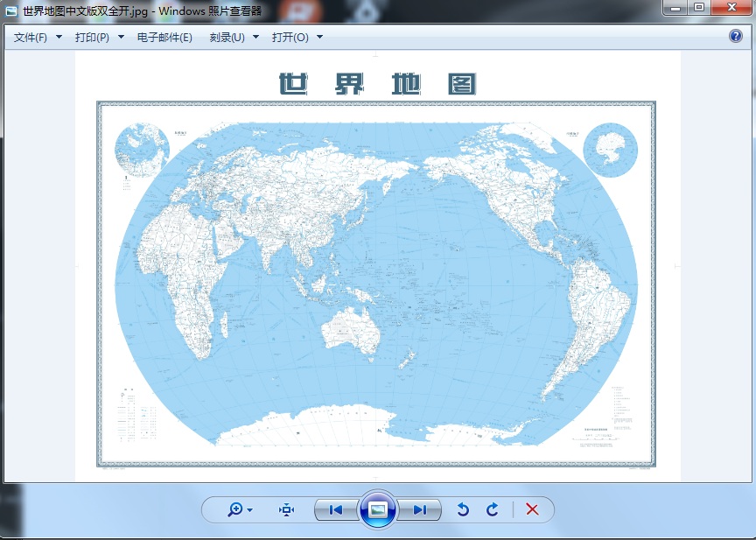The height and width of the screenshot is (540, 756).
Task: Rotate the image clockwise
Action: (493, 509)
